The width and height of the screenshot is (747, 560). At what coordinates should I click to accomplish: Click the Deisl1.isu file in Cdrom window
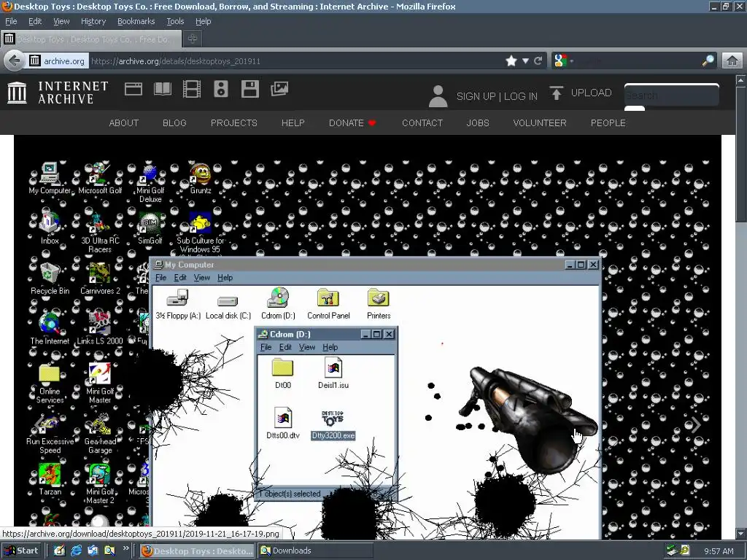pos(333,374)
